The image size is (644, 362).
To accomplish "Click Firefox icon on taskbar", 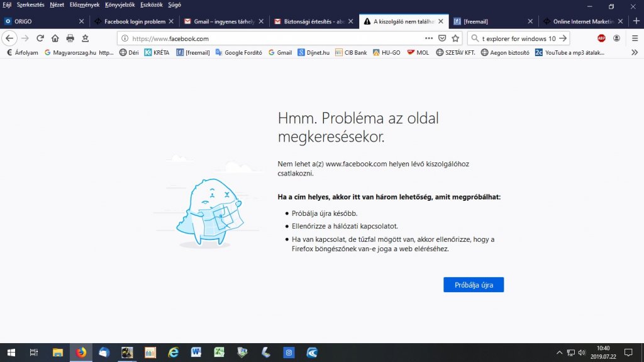I will click(x=81, y=353).
